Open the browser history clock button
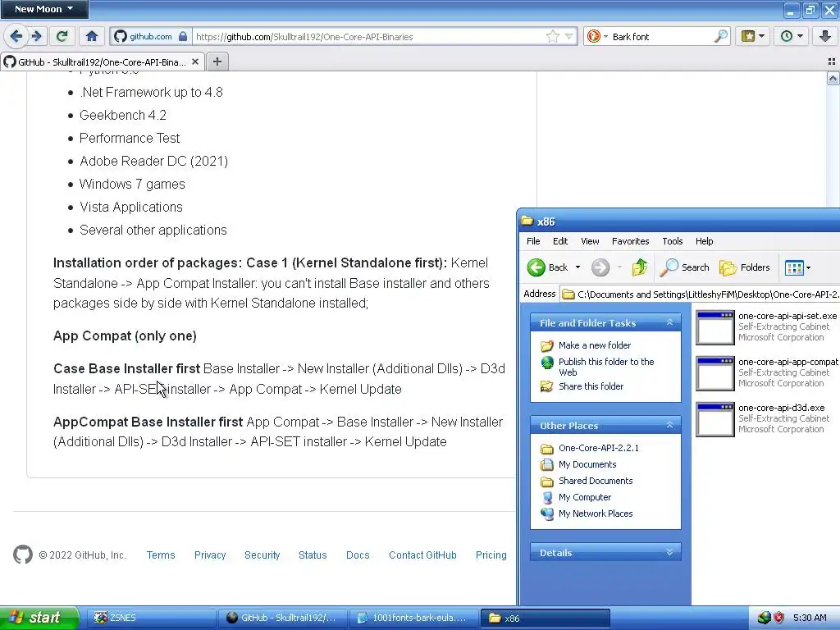 (x=787, y=36)
